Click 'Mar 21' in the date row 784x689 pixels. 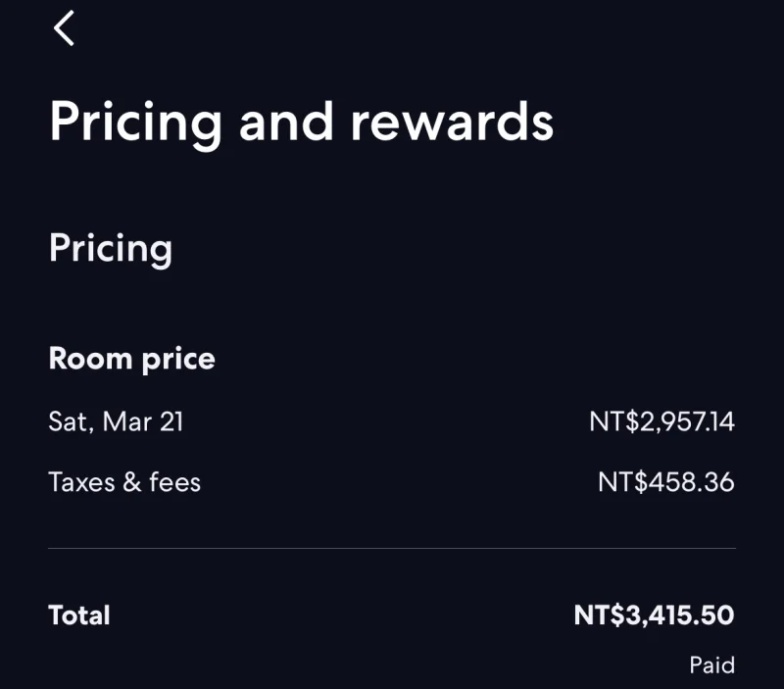coord(143,422)
